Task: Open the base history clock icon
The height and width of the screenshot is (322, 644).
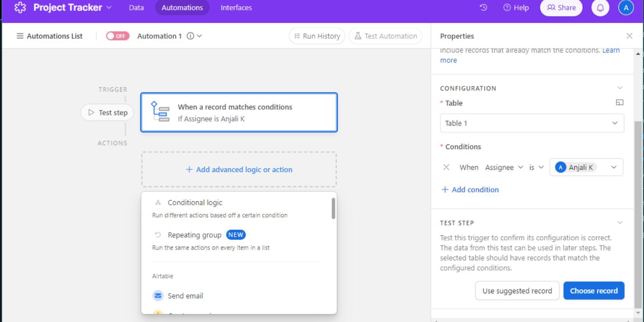Action: pyautogui.click(x=483, y=7)
